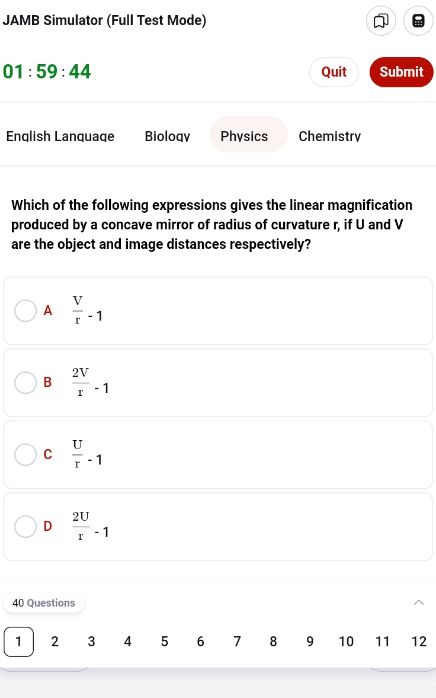
Task: Open the Chemistry subject tab
Action: click(x=330, y=136)
